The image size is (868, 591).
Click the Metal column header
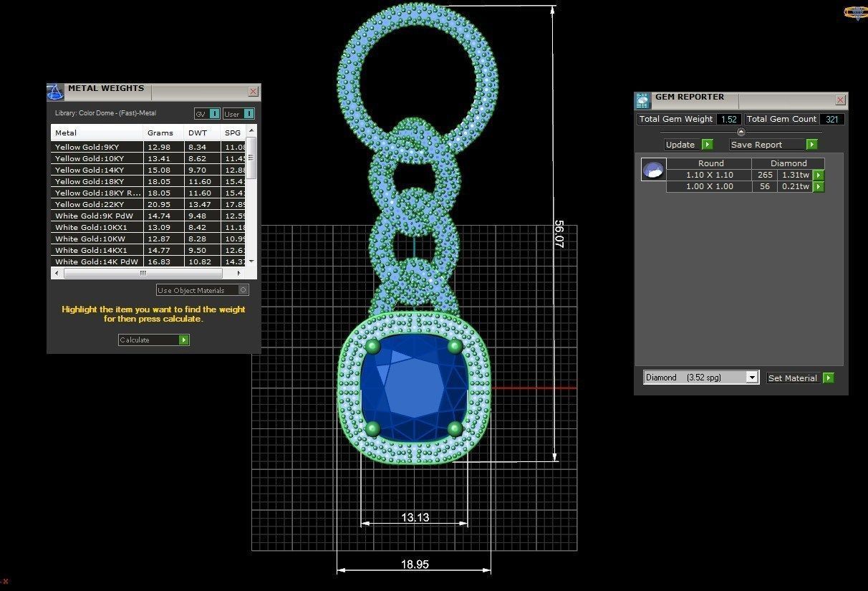pyautogui.click(x=97, y=133)
